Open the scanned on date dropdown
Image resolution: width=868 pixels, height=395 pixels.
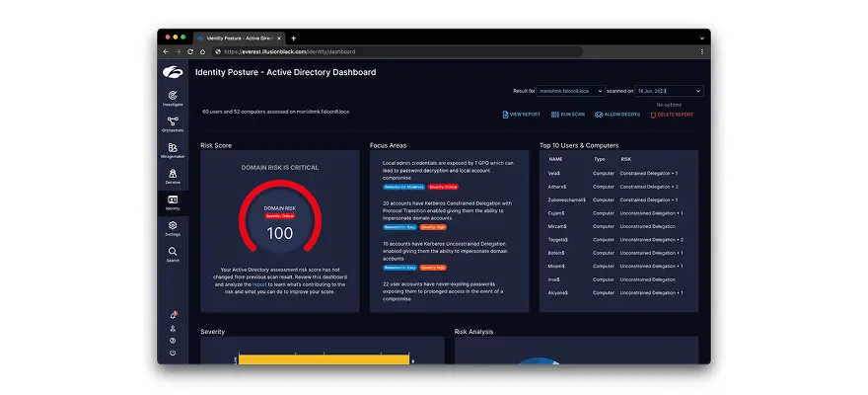(669, 91)
